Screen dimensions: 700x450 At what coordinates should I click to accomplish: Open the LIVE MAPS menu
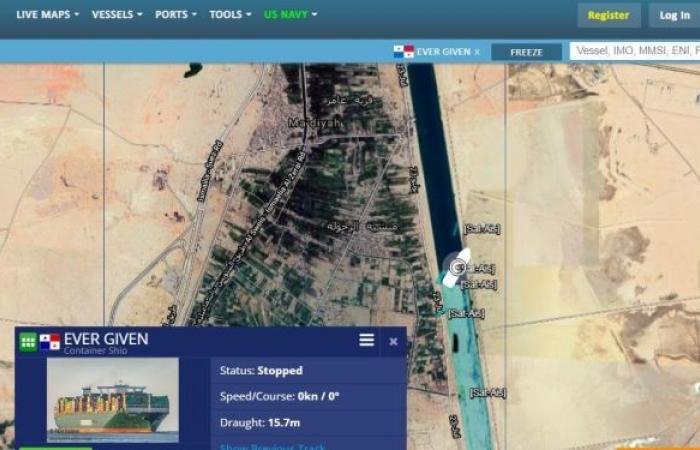pyautogui.click(x=47, y=14)
